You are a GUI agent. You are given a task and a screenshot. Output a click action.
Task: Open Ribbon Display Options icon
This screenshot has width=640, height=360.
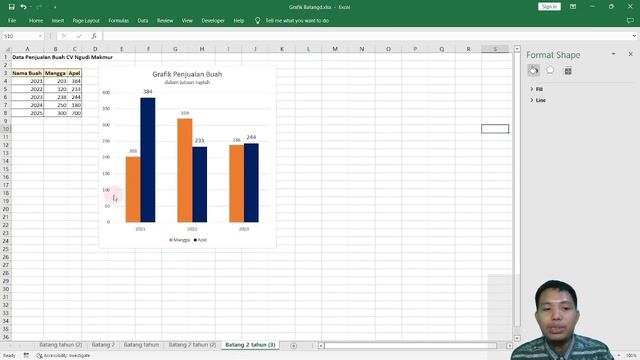[573, 7]
